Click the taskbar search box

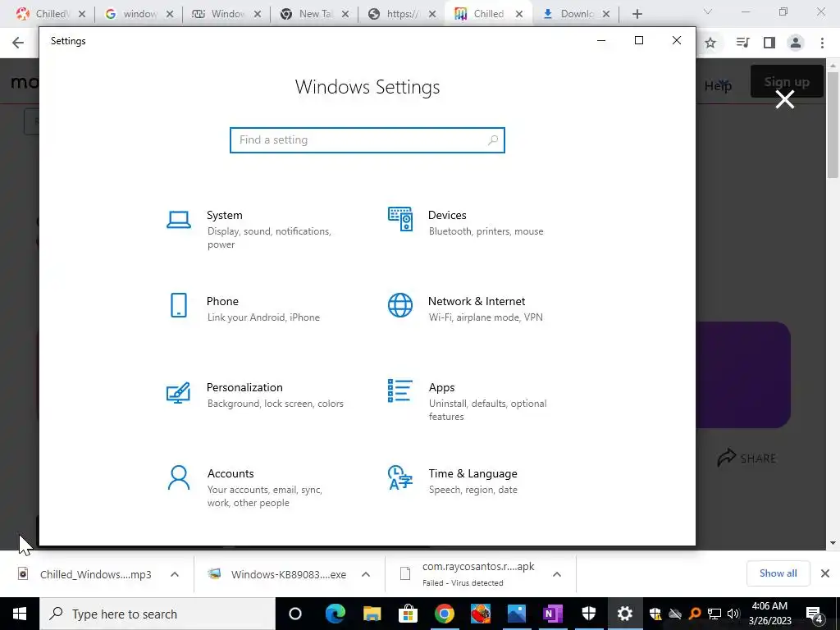(x=157, y=614)
